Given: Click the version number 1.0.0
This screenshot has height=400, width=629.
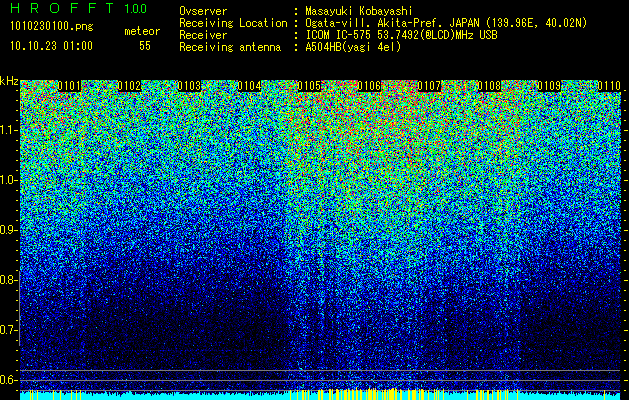Looking at the screenshot, I should (136, 8).
